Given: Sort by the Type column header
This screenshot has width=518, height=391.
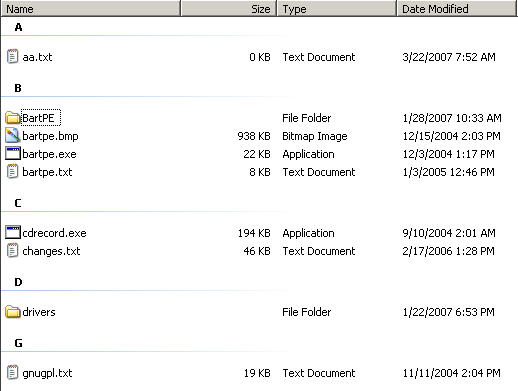Looking at the screenshot, I should [337, 9].
